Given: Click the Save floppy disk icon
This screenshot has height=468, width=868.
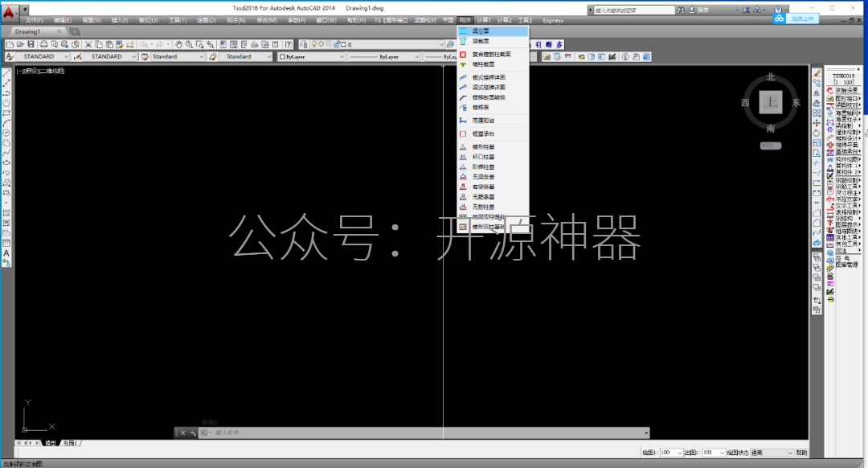Looking at the screenshot, I should (31, 44).
